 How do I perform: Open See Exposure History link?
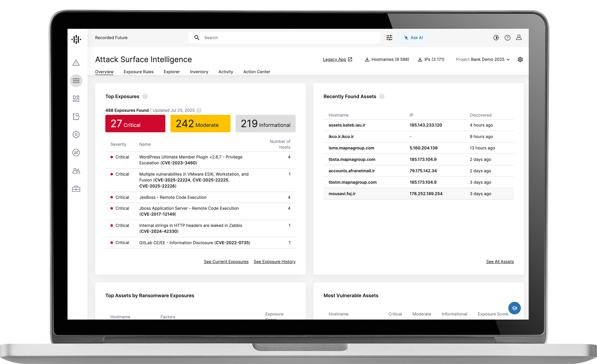(x=275, y=262)
